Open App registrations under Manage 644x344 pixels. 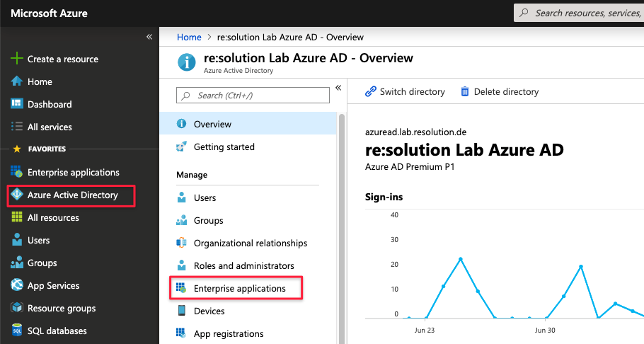click(248, 333)
